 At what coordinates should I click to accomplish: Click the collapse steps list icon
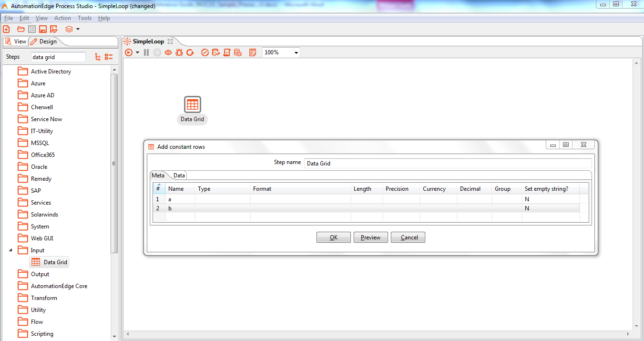109,57
